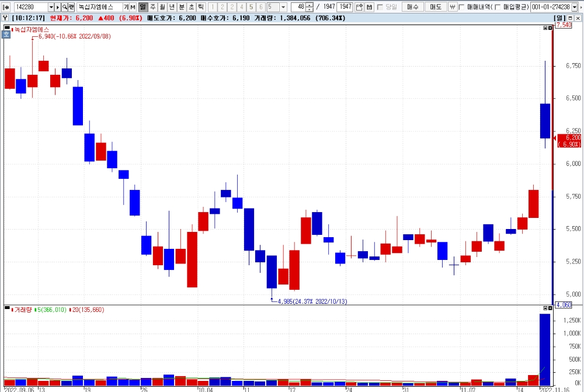The image size is (584, 392).
Task: Click the bold interval button 5
Action: [x=251, y=6]
